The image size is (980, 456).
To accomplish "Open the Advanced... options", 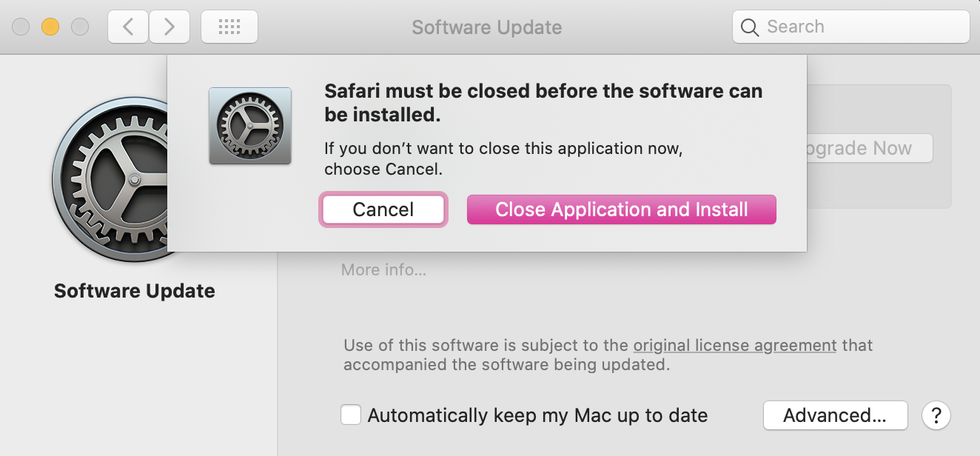I will pyautogui.click(x=835, y=415).
